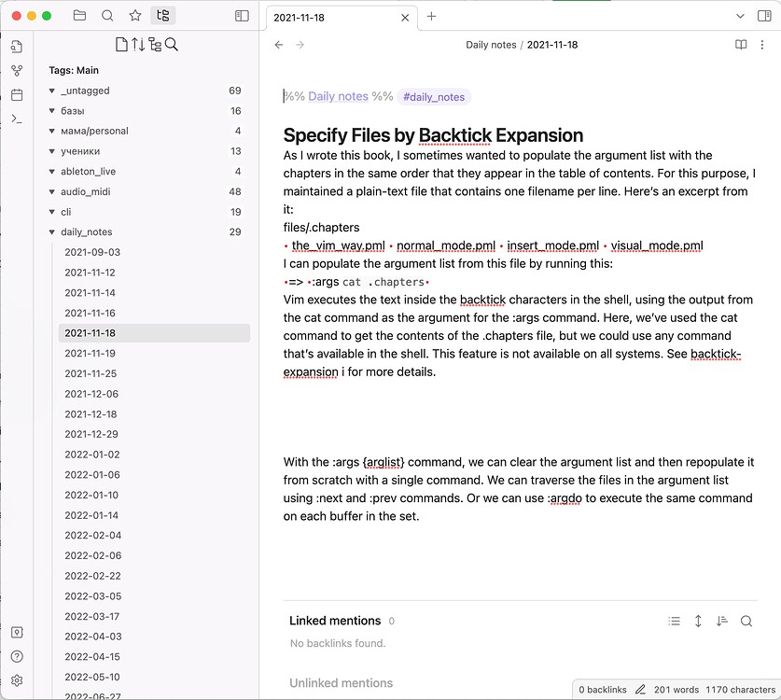Select the 2021-11-19 note in the sidebar
The width and height of the screenshot is (781, 700).
92,354
